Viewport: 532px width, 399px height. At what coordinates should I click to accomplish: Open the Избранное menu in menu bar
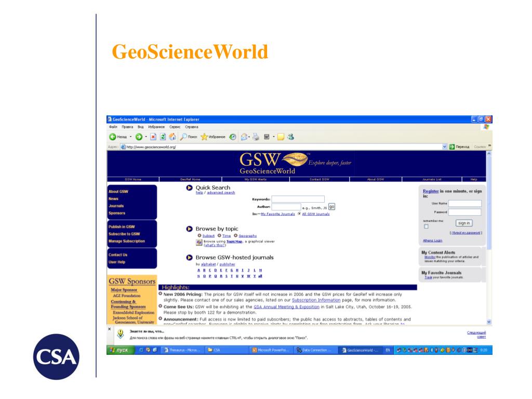pos(156,127)
